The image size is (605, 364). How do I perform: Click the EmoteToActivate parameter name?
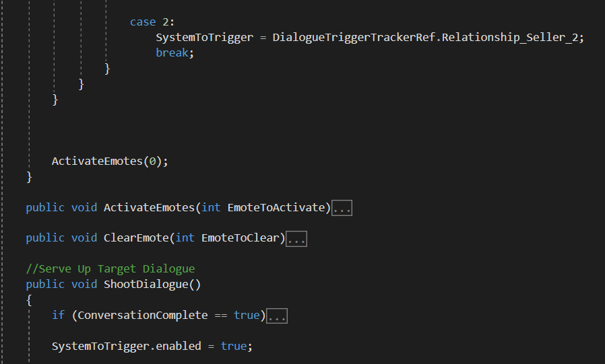276,207
